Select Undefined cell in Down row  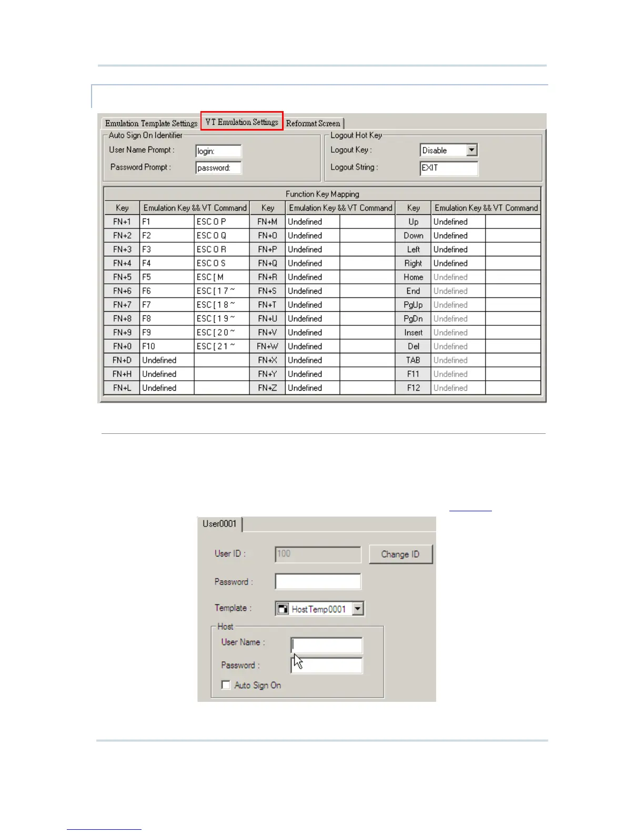point(458,235)
